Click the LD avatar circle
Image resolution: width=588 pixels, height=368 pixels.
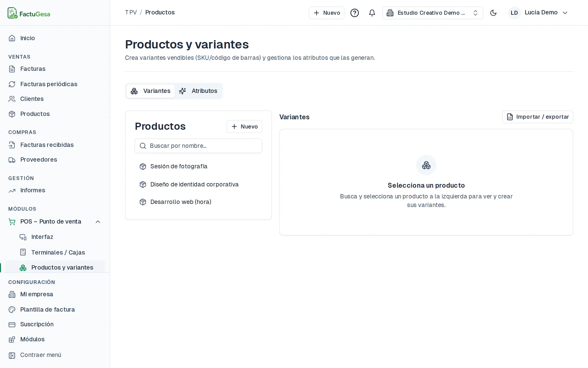click(514, 13)
